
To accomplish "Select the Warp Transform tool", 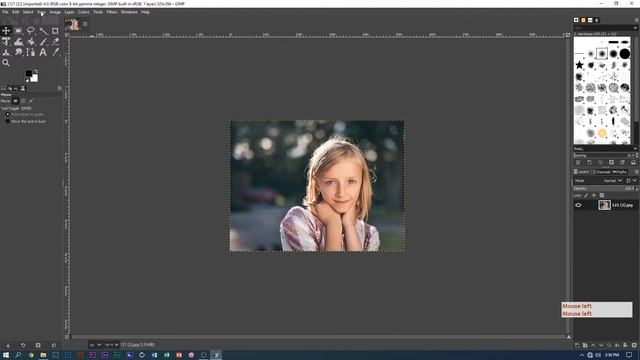I will pyautogui.click(x=18, y=42).
